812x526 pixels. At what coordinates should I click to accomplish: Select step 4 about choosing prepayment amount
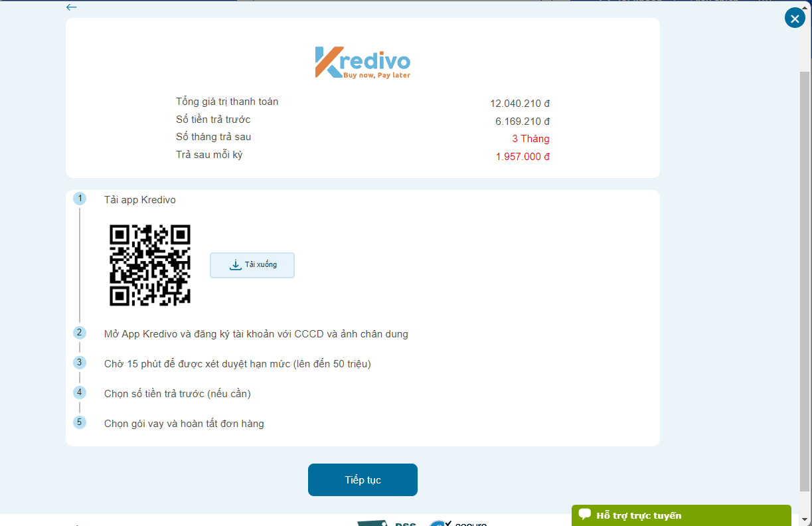point(80,393)
